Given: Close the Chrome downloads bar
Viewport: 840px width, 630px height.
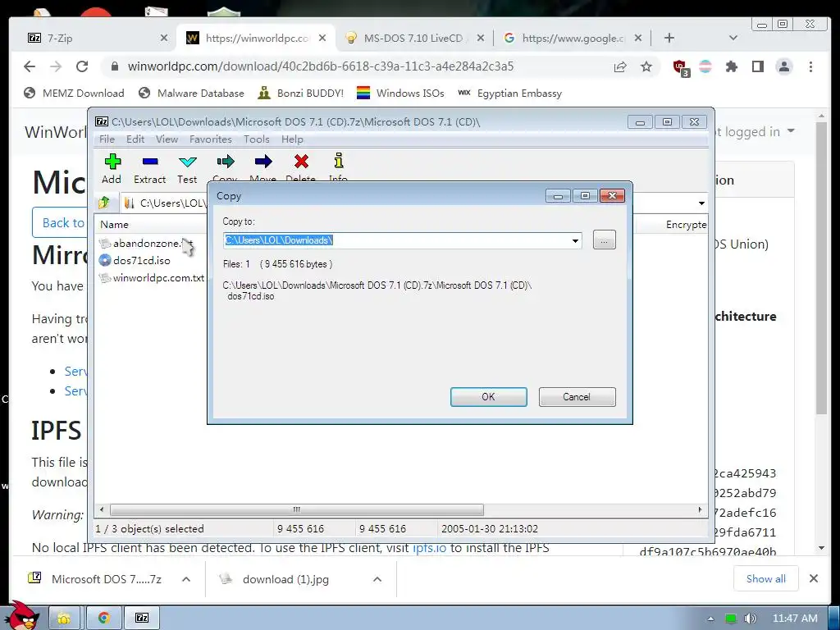Looking at the screenshot, I should [x=814, y=578].
